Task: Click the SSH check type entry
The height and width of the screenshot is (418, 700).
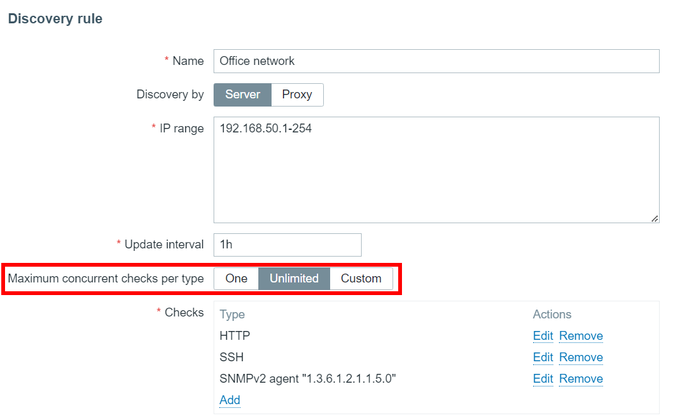Action: (x=231, y=357)
